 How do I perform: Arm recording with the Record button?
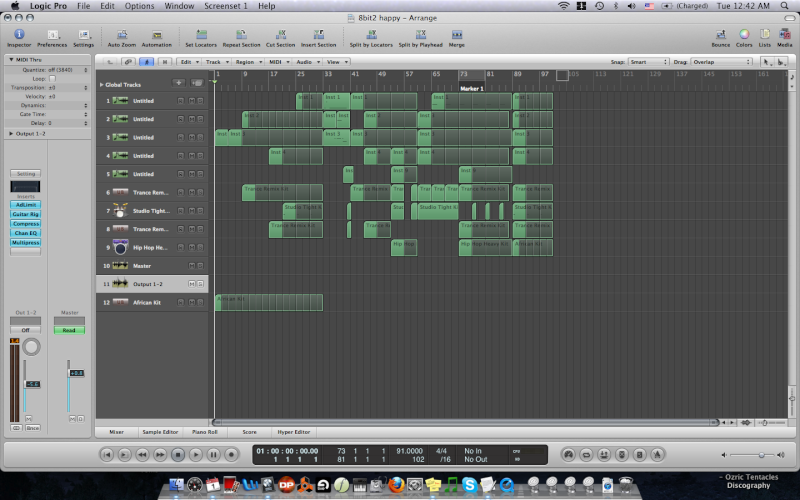(x=231, y=454)
